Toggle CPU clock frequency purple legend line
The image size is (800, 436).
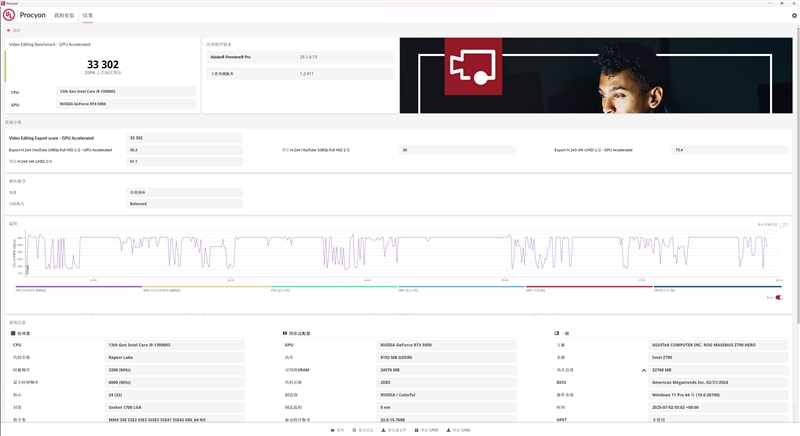click(79, 287)
